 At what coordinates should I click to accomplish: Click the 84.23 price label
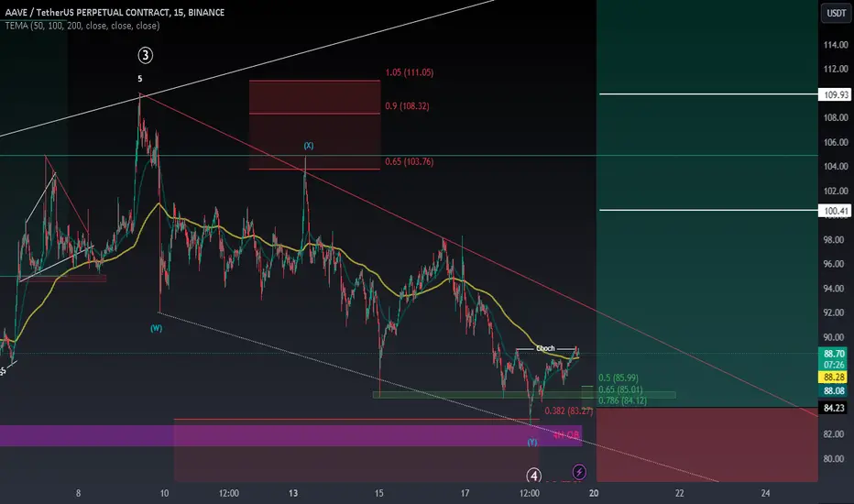pos(834,408)
